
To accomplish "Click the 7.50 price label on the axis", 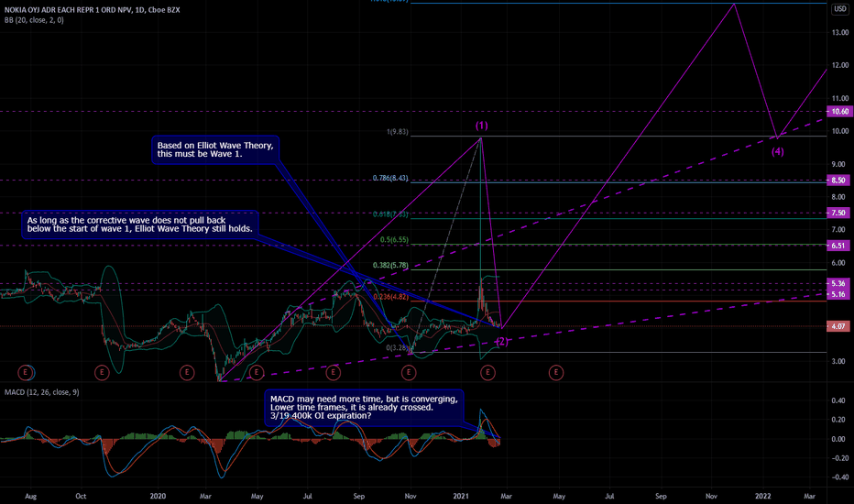I will pyautogui.click(x=839, y=213).
